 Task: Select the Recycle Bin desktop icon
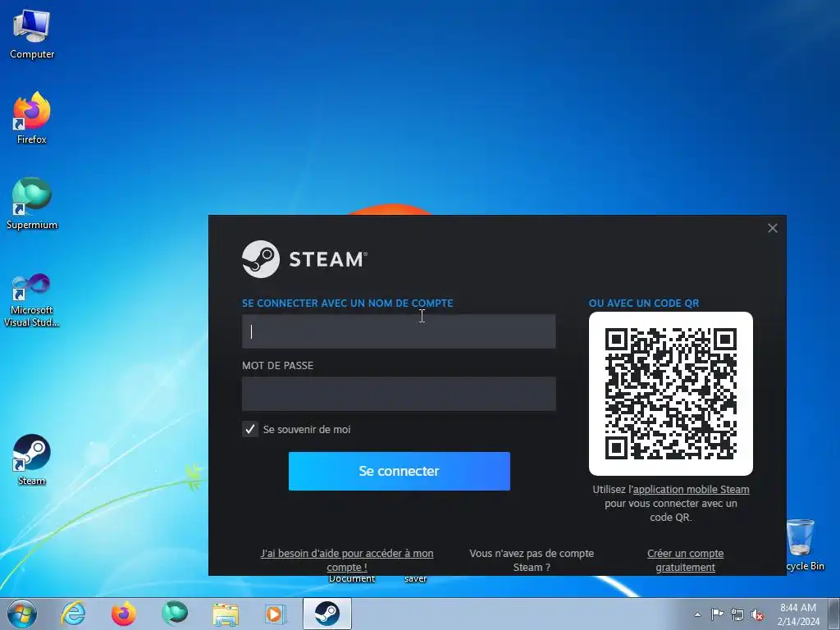pos(805,545)
